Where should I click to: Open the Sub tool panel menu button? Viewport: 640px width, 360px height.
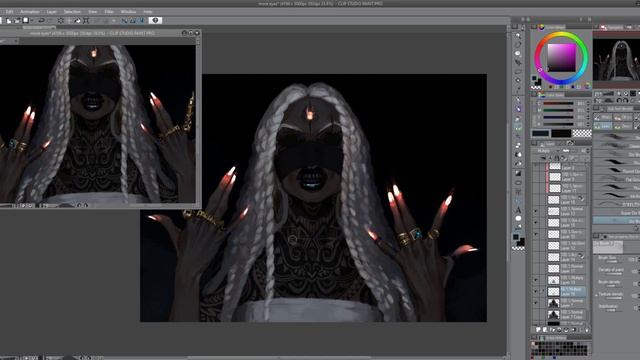(596, 108)
